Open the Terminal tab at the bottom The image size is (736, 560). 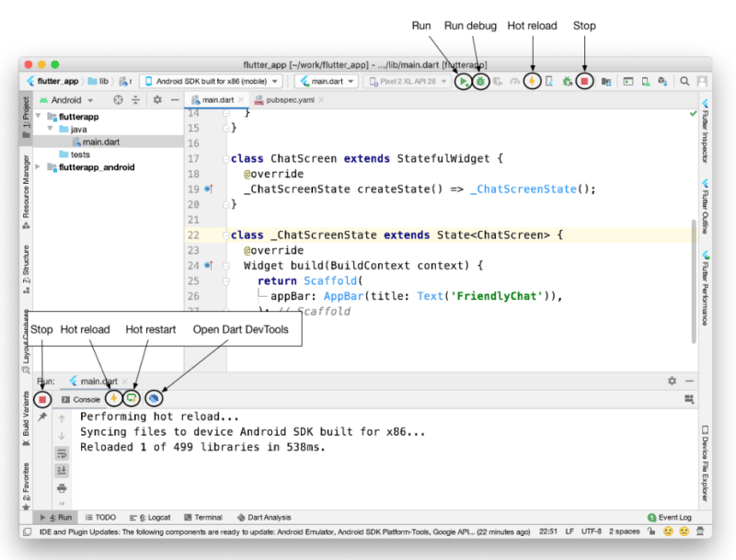coord(204,517)
